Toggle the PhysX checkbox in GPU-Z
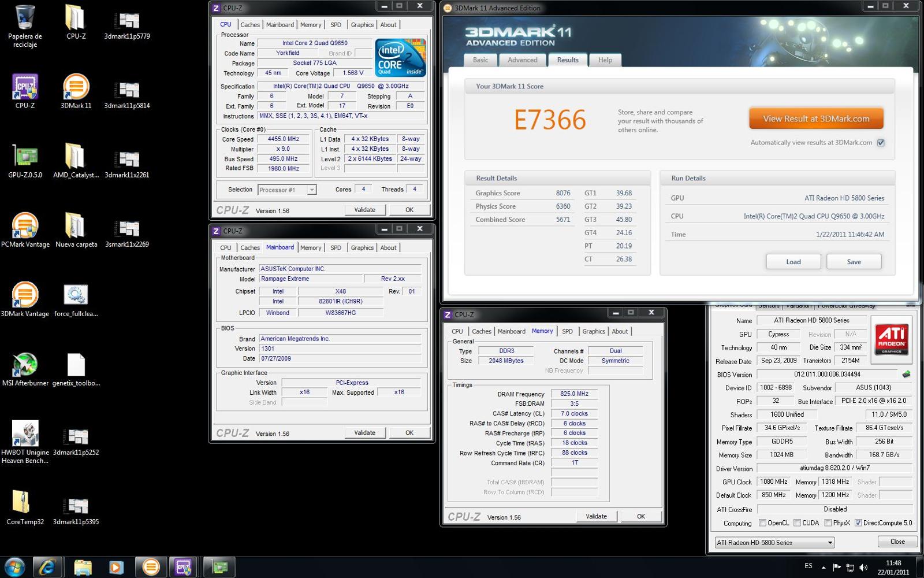 (828, 523)
